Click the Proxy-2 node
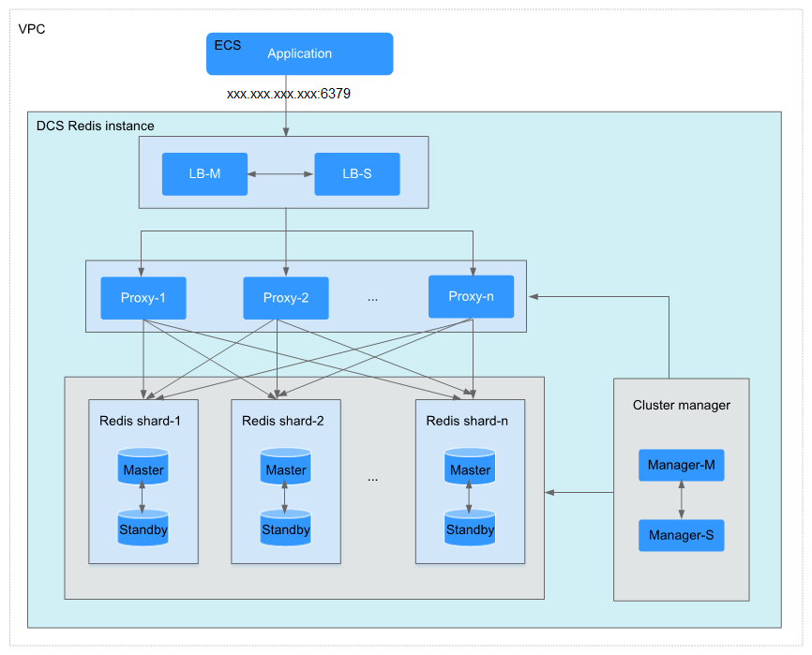 click(285, 298)
